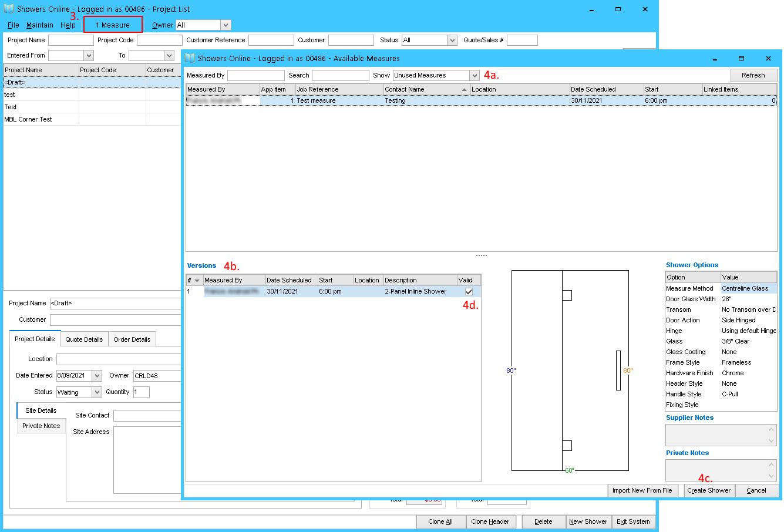Click the Clone All button

tap(440, 521)
